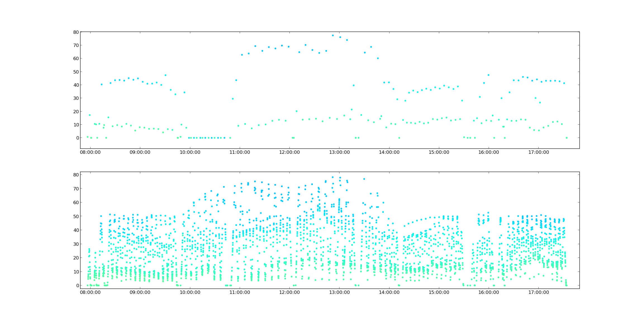Click the 12:00:00 label under upper plot
This screenshot has height=321, width=644.
(x=289, y=152)
